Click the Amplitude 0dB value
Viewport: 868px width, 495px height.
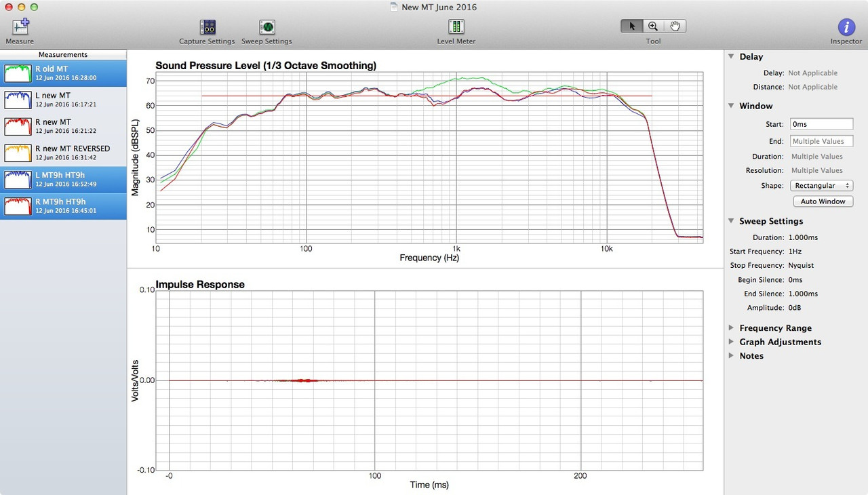pos(795,308)
